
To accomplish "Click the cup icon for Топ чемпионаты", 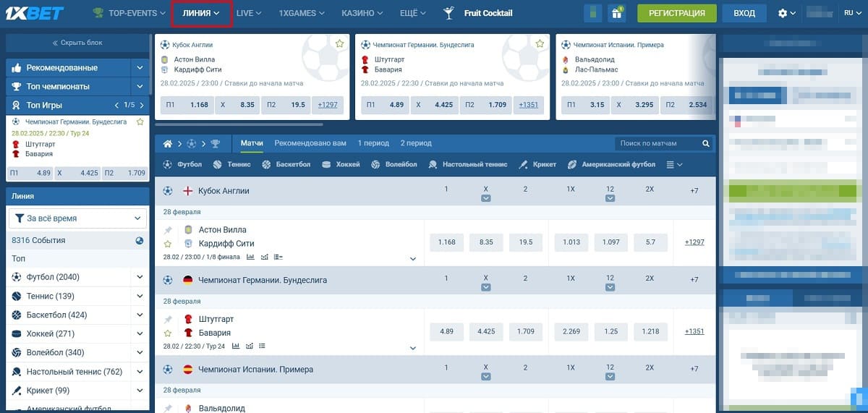I will pyautogui.click(x=16, y=86).
